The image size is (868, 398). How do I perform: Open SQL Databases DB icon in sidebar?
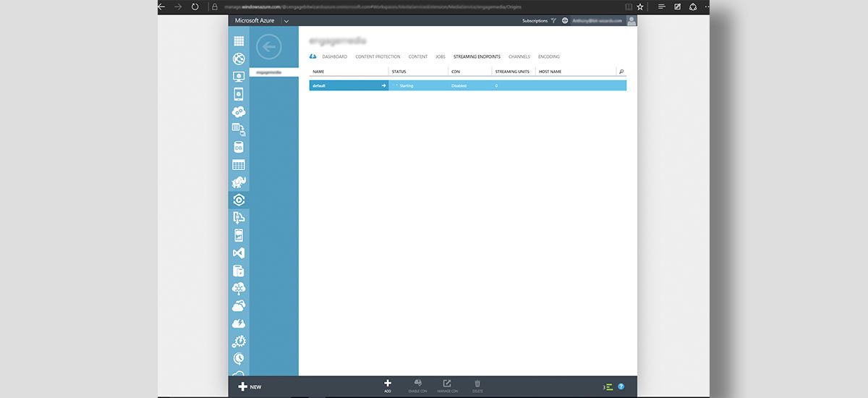click(x=239, y=147)
